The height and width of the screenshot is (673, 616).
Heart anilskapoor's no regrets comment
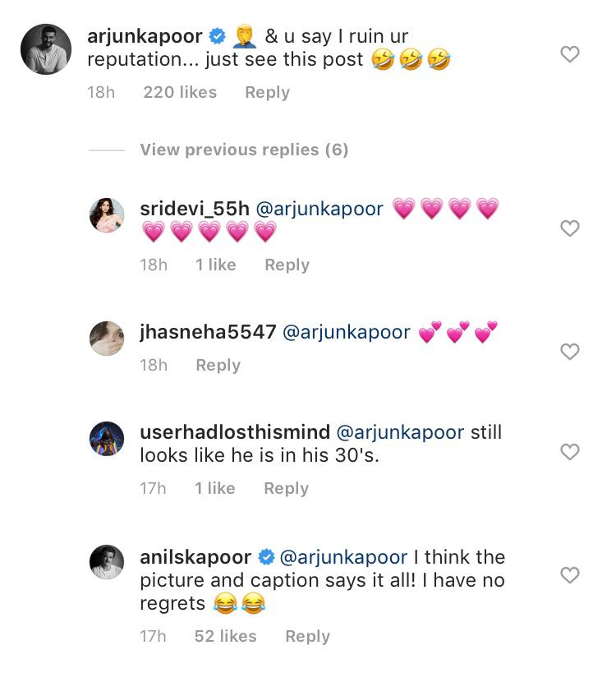570,575
